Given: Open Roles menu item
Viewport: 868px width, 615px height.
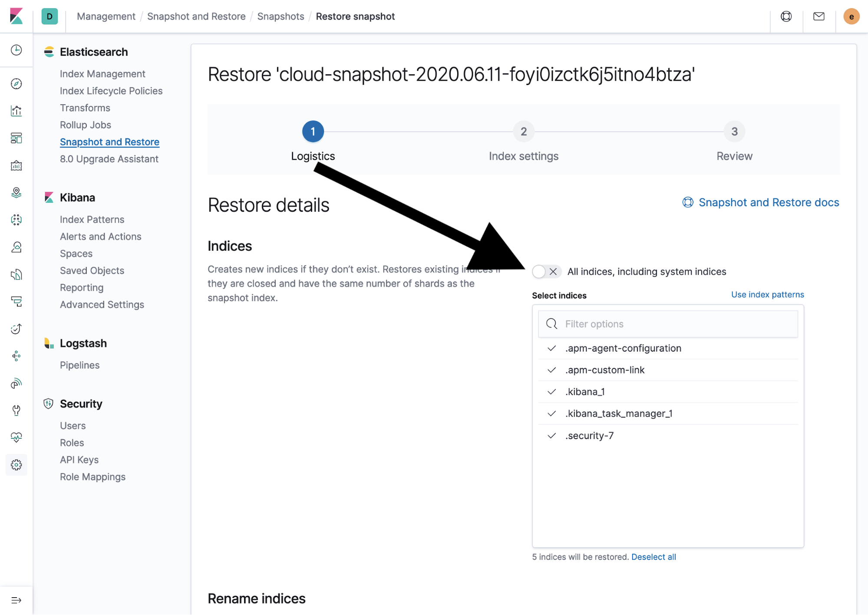Looking at the screenshot, I should click(x=72, y=443).
